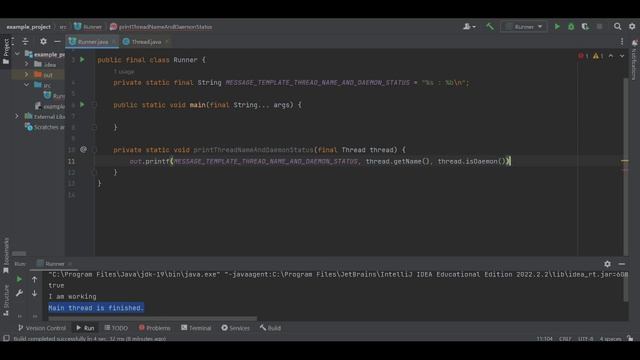Open Project panel options gear icon
The image size is (640, 360).
tap(43, 41)
